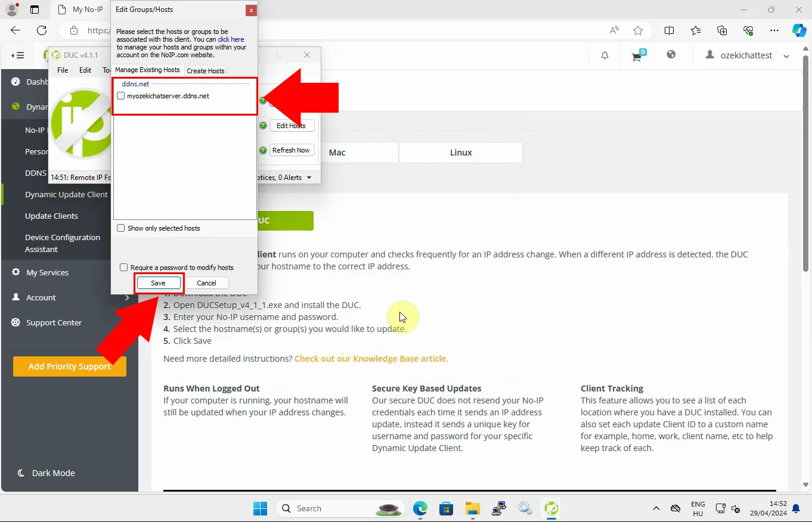Viewport: 812px width, 522px height.
Task: Show hidden system tray icons chevron
Action: point(656,508)
